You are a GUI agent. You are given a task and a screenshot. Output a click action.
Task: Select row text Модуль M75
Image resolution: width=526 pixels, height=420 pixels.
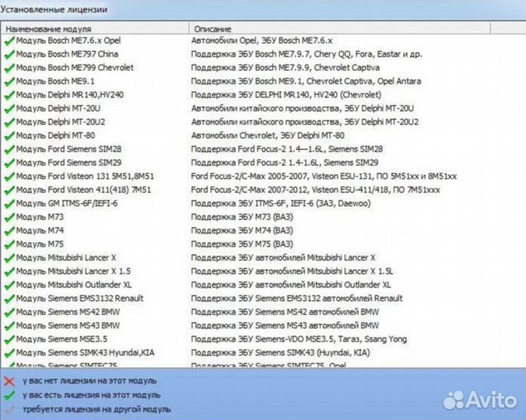click(x=40, y=244)
